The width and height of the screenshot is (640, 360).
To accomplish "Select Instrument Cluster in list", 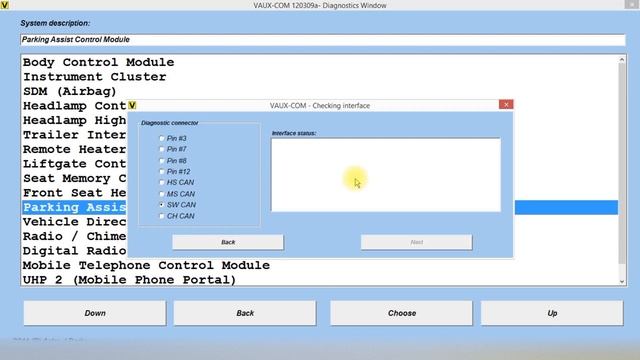I will coord(94,77).
